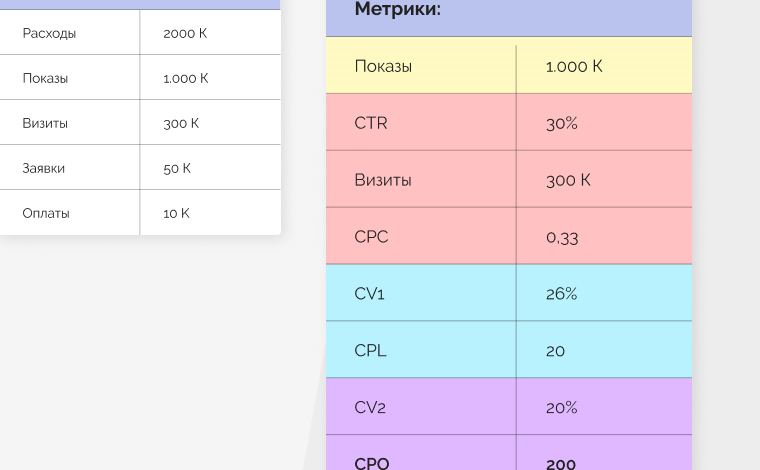Click the Расходы label cell
Screen dimensions: 760x470
point(50,33)
